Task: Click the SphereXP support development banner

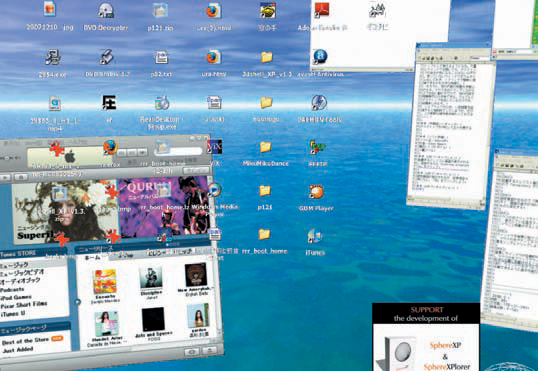Action: (425, 336)
